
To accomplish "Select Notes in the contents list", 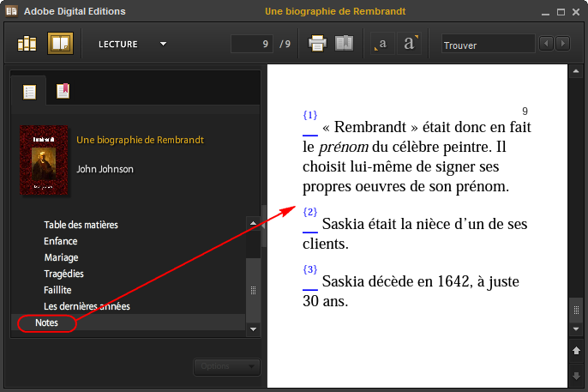I will tap(46, 323).
